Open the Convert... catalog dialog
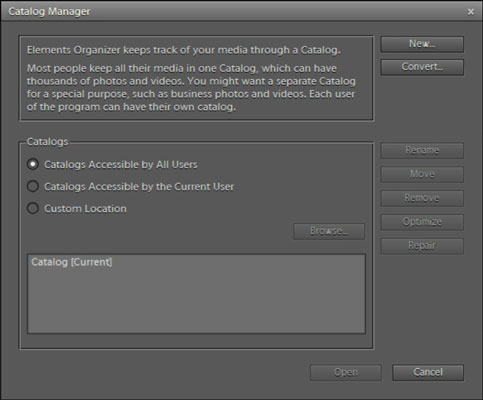The image size is (483, 400). 422,67
